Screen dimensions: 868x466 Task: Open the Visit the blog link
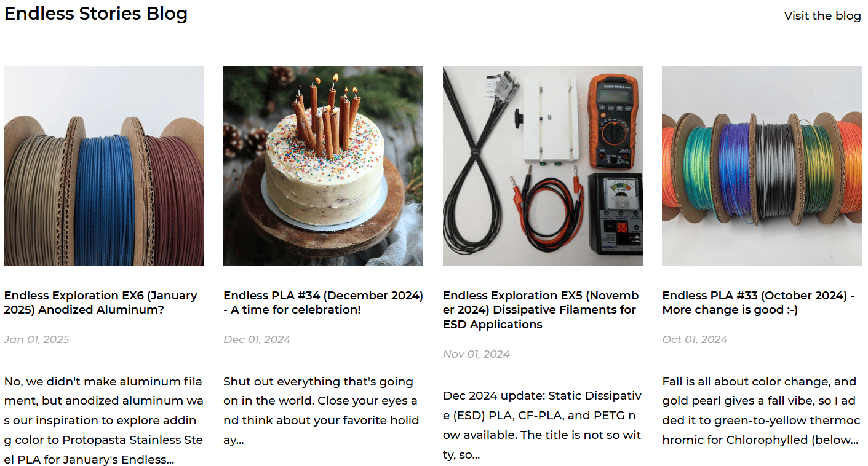click(x=822, y=16)
